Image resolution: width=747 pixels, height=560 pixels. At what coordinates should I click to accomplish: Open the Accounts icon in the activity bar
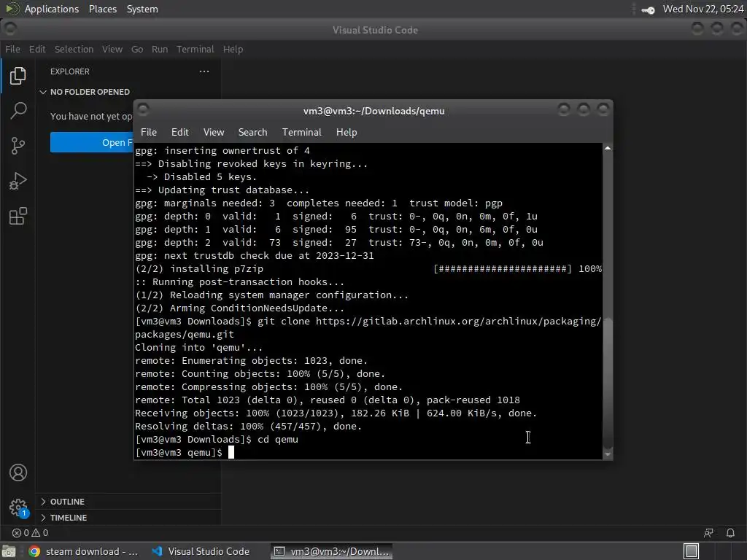(x=18, y=472)
